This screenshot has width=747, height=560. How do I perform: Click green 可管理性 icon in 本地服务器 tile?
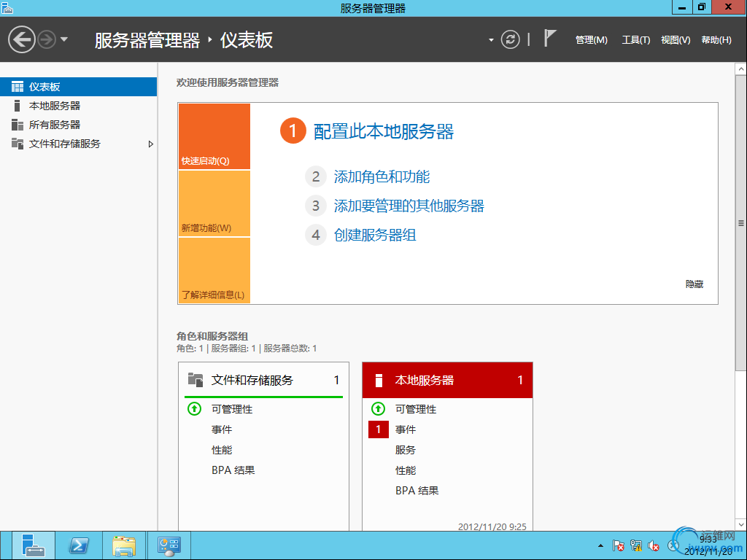[378, 408]
